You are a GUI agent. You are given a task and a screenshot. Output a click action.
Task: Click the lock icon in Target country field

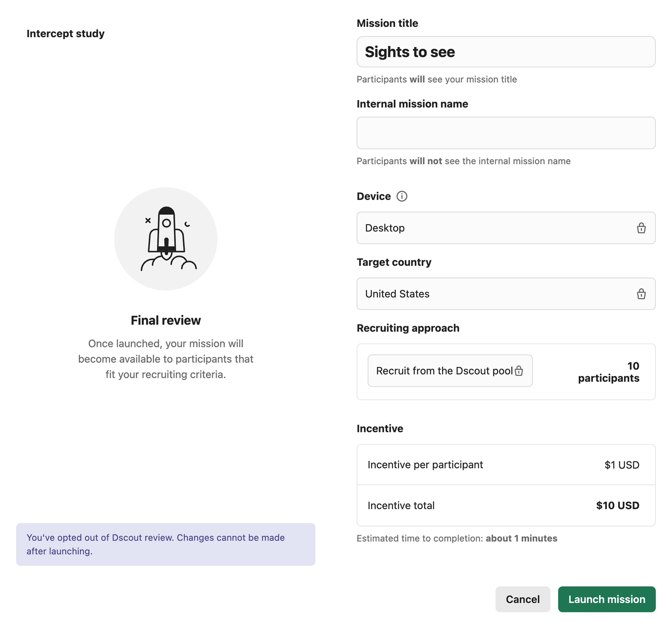click(x=641, y=294)
